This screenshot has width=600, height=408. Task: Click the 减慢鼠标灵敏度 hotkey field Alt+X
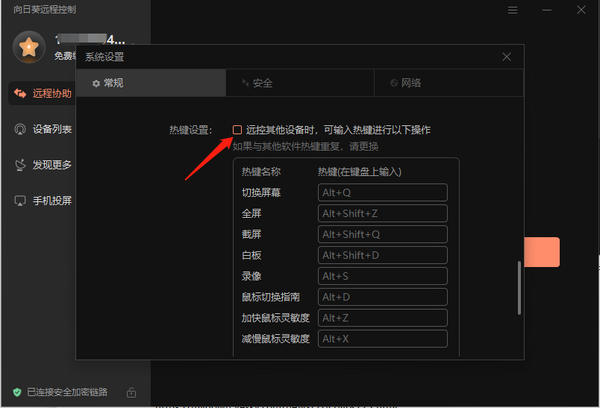(383, 339)
